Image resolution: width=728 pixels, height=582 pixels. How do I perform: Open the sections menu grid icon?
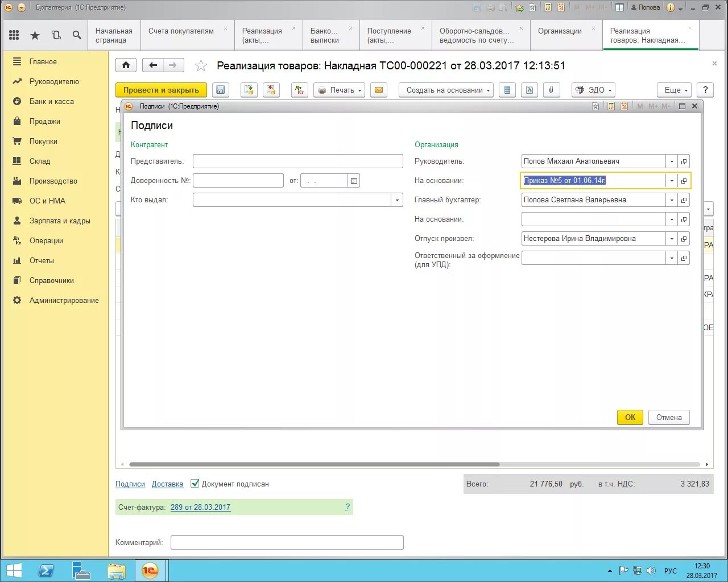click(x=14, y=35)
